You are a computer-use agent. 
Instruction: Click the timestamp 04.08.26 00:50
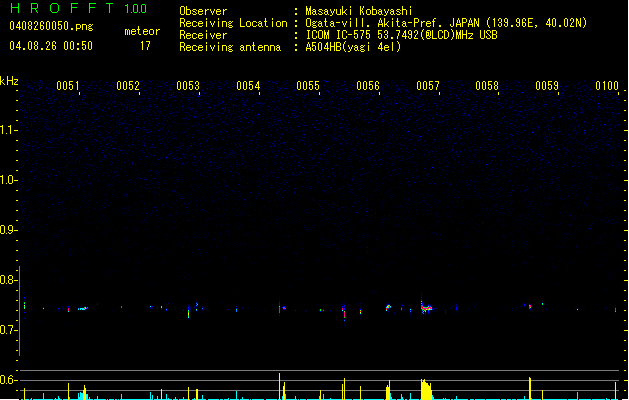click(51, 46)
